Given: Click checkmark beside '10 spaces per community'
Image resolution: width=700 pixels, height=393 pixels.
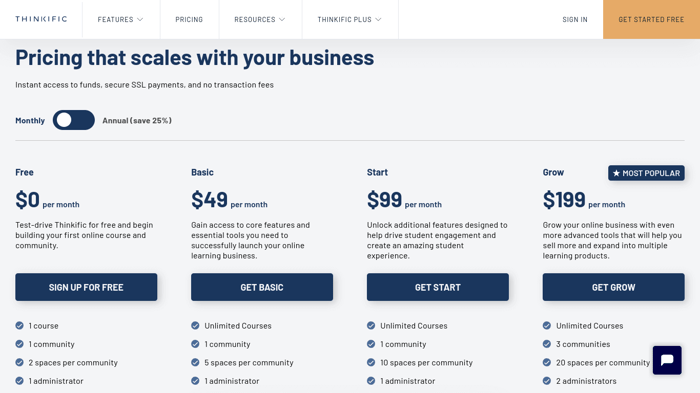Looking at the screenshot, I should [371, 362].
